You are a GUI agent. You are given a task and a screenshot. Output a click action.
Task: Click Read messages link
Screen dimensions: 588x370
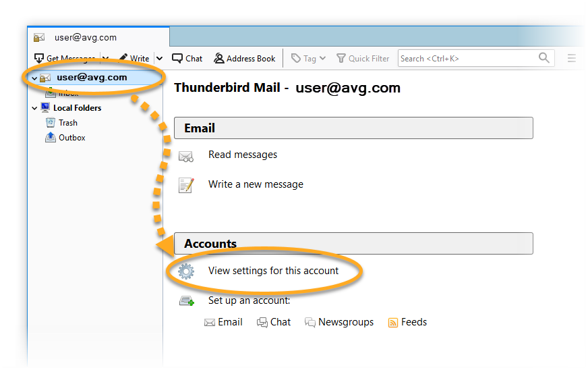[x=243, y=155]
